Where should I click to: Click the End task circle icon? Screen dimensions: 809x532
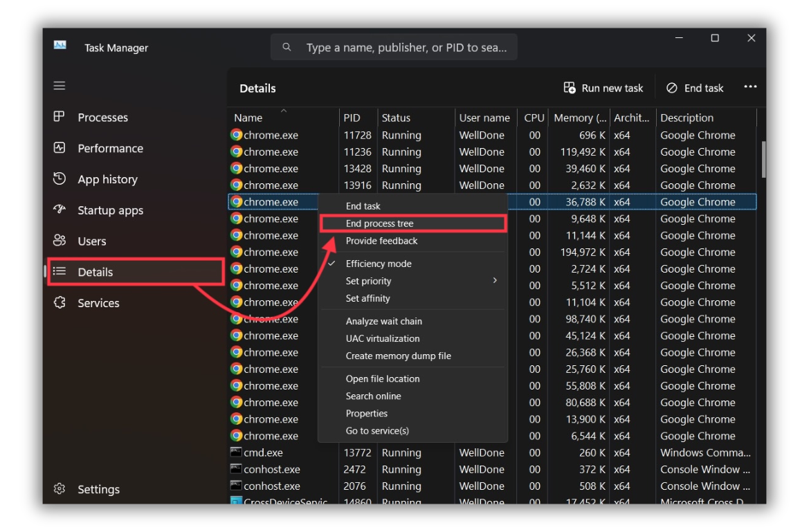[x=672, y=88]
